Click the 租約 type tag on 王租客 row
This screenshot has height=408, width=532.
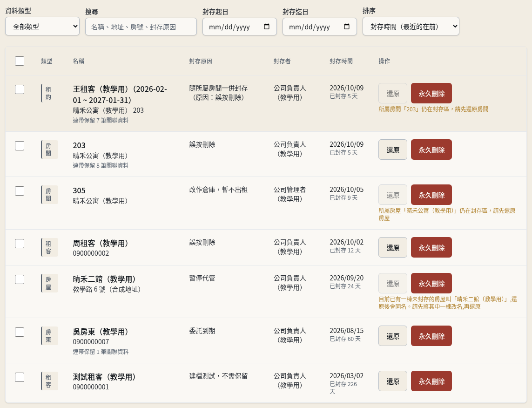point(49,93)
